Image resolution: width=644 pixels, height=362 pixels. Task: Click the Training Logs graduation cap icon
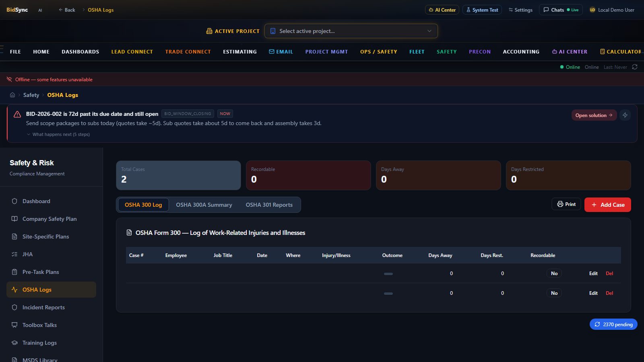(14, 343)
